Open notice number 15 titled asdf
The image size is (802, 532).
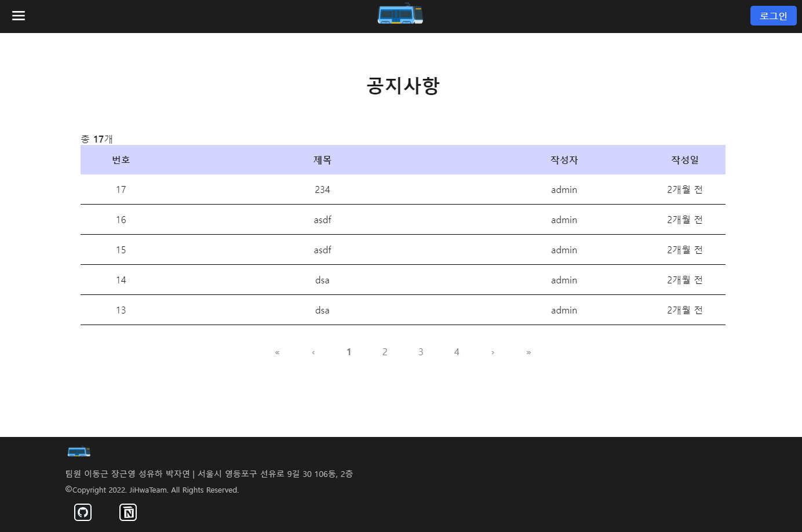322,250
